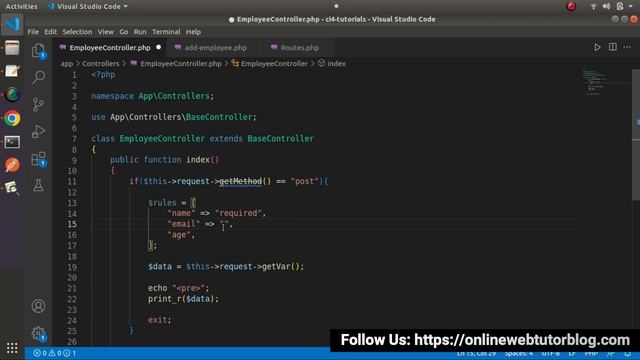This screenshot has width=640, height=360.
Task: Open the Search view in the activity bar
Action: coord(38,77)
